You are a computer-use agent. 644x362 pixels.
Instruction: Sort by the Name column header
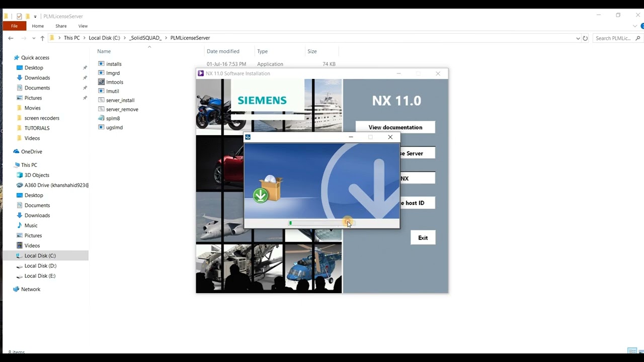pyautogui.click(x=104, y=51)
